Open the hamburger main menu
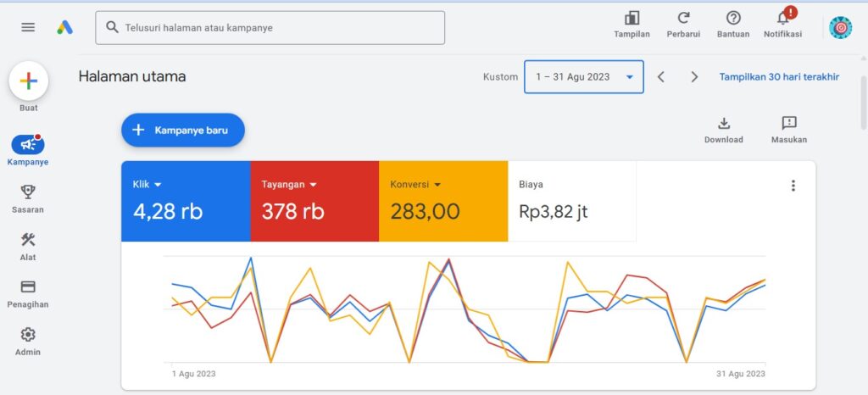868x395 pixels. click(x=28, y=27)
